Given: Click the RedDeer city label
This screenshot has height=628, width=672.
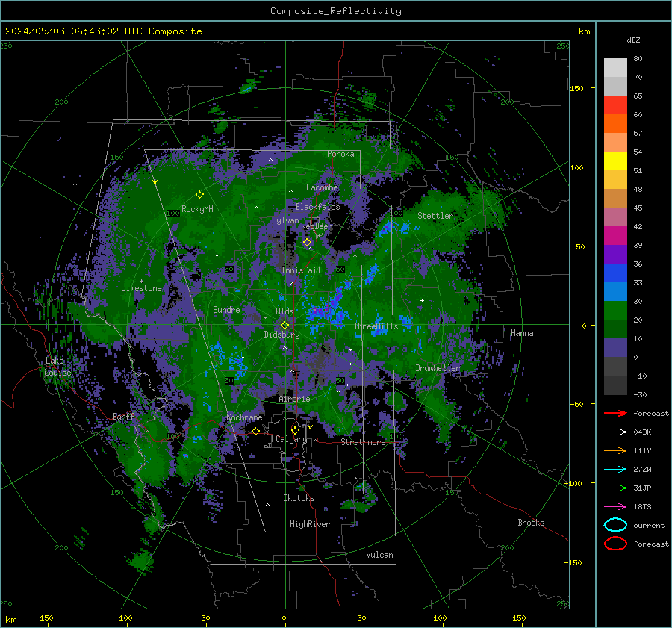Looking at the screenshot, I should click(x=317, y=226).
